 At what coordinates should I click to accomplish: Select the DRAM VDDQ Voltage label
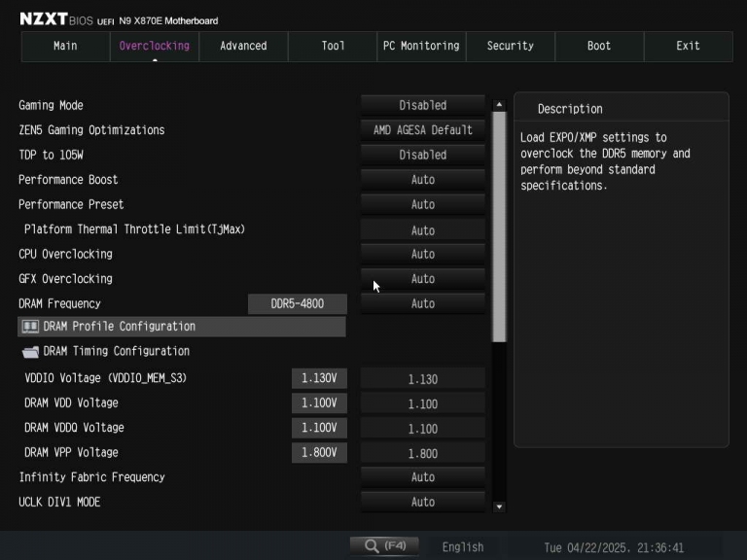coord(74,428)
